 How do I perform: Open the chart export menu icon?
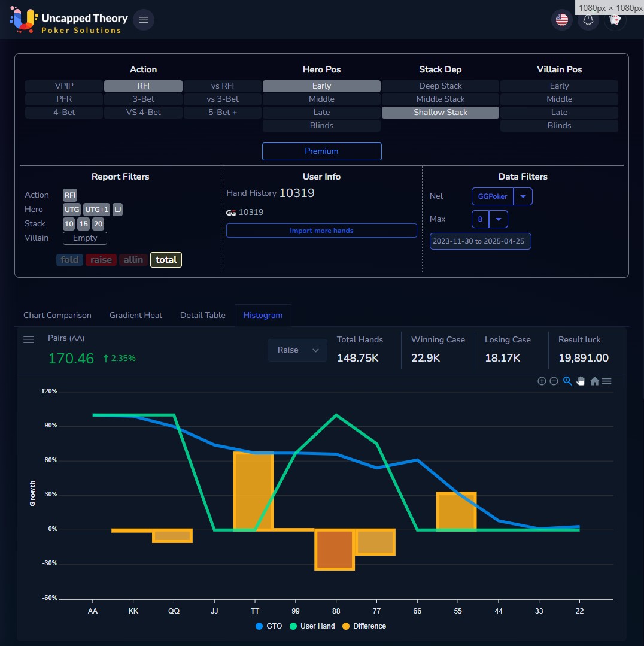[x=607, y=381]
